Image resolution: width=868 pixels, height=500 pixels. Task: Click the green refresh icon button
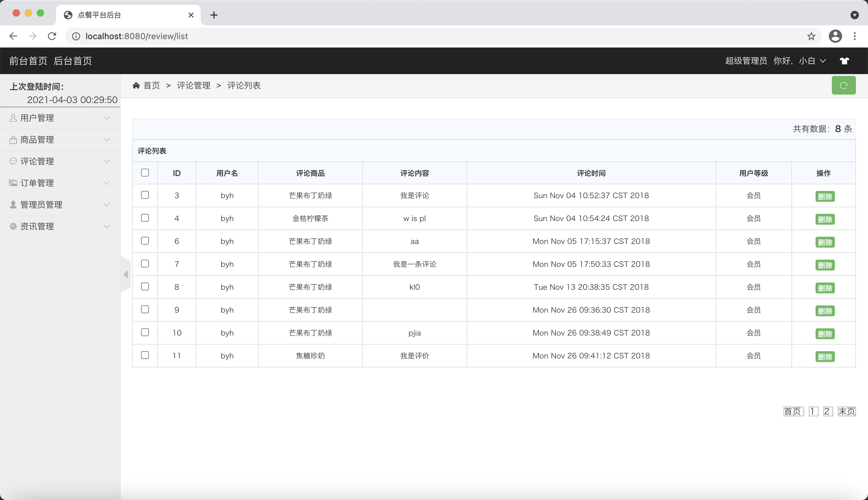click(843, 85)
